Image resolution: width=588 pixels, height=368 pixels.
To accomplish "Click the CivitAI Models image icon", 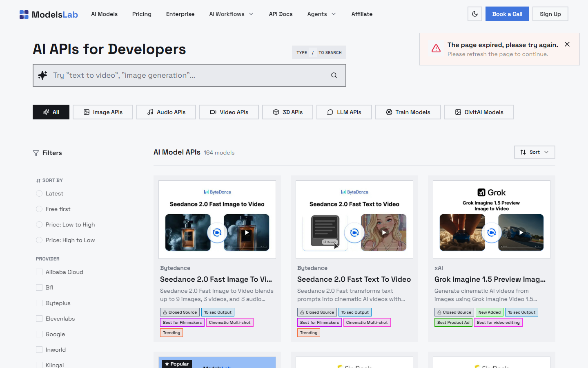I will (458, 112).
